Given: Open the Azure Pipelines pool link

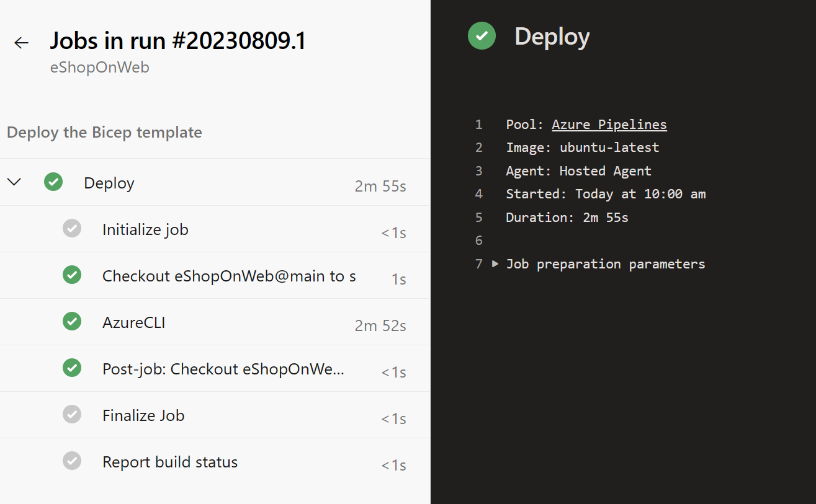Looking at the screenshot, I should point(609,125).
